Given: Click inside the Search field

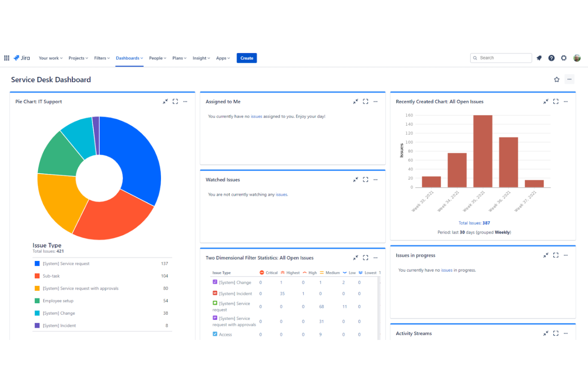Looking at the screenshot, I should [501, 58].
